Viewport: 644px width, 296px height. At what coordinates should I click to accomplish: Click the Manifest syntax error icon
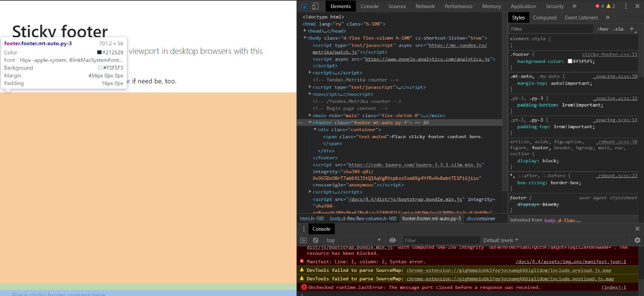pyautogui.click(x=302, y=261)
